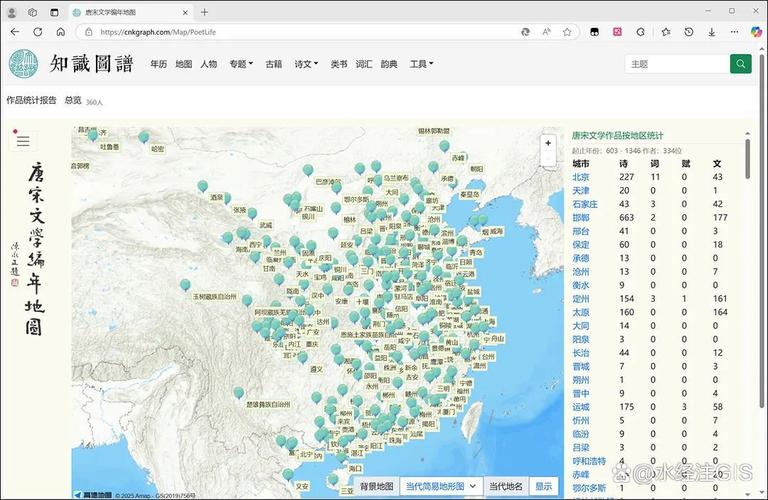Open the 词汇 menu item

click(x=364, y=64)
